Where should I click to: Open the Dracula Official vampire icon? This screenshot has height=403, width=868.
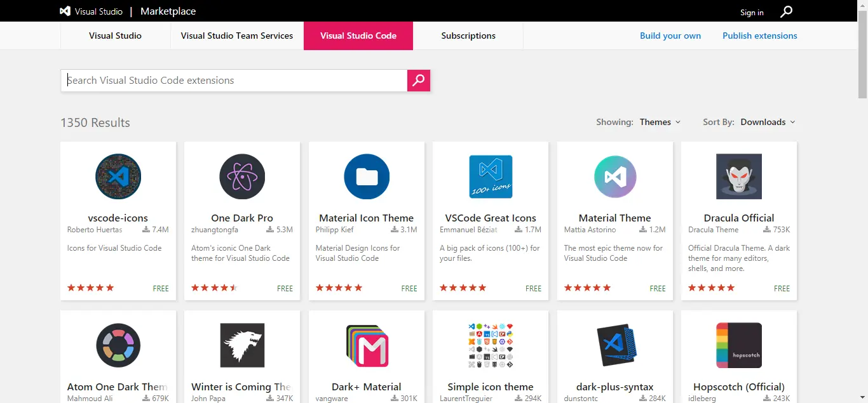(739, 176)
